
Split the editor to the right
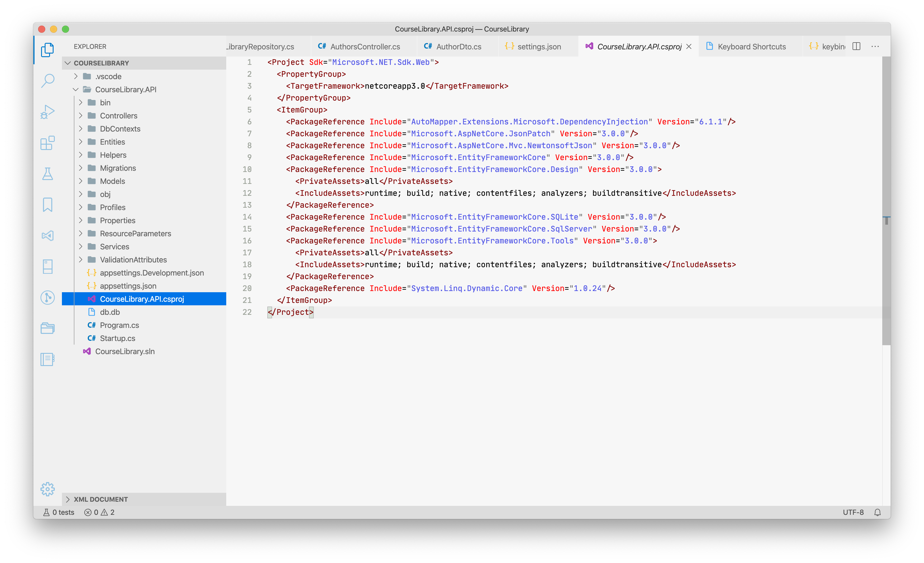[856, 46]
